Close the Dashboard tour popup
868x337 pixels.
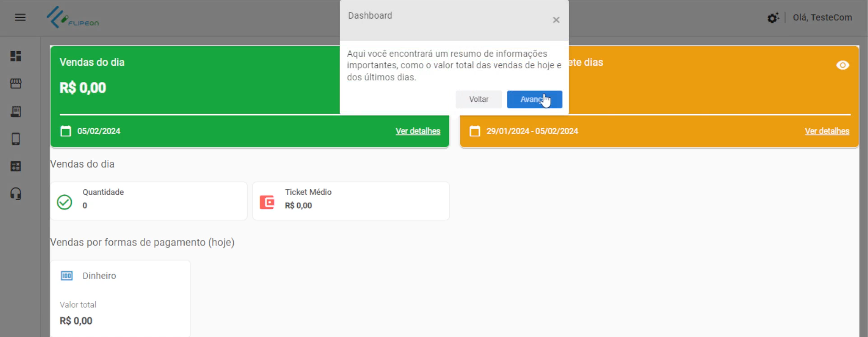point(556,20)
